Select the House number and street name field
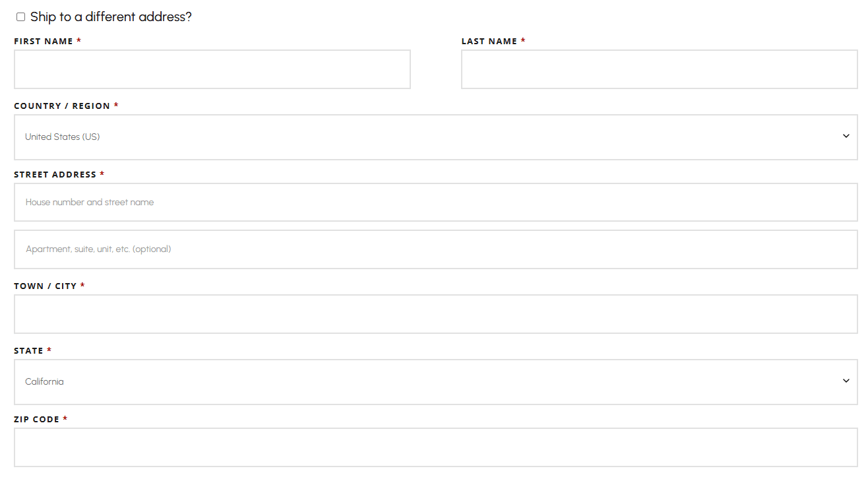The width and height of the screenshot is (868, 483). pyautogui.click(x=435, y=202)
